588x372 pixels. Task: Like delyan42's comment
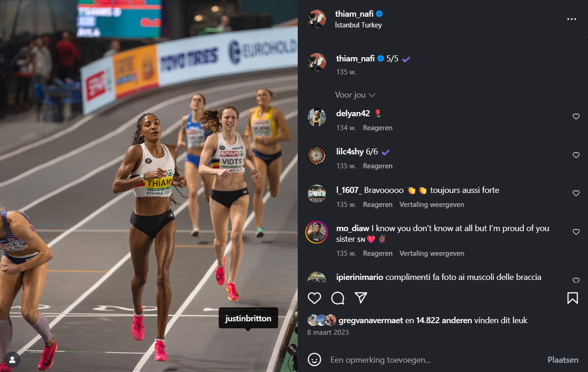tap(576, 117)
